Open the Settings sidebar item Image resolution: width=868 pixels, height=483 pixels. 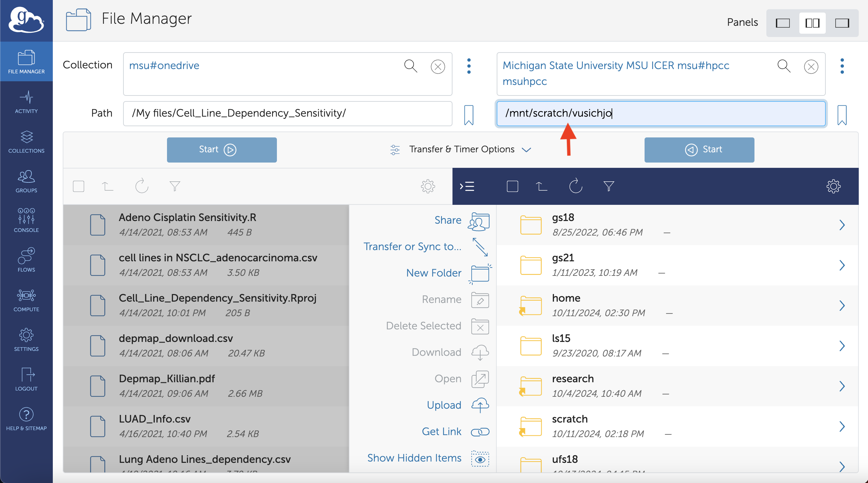(x=26, y=340)
